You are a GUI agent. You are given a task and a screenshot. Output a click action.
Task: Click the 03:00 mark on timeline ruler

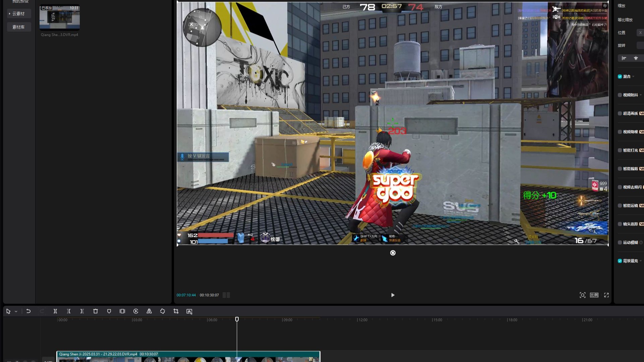137,320
